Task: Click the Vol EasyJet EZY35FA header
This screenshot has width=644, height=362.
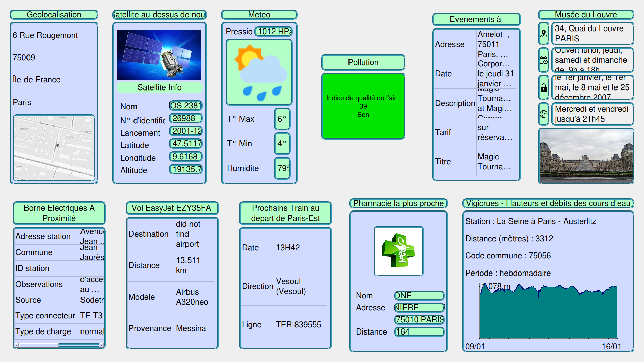Action: click(x=172, y=208)
